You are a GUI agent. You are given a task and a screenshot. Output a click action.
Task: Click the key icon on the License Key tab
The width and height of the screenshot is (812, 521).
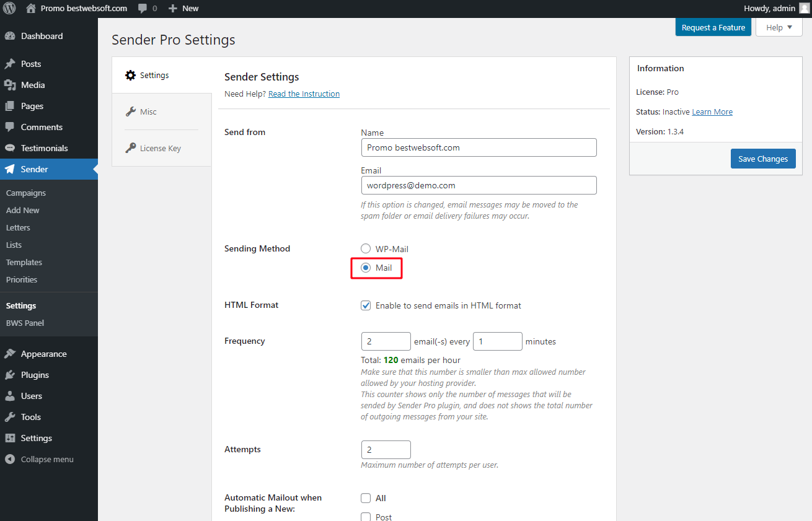click(130, 148)
